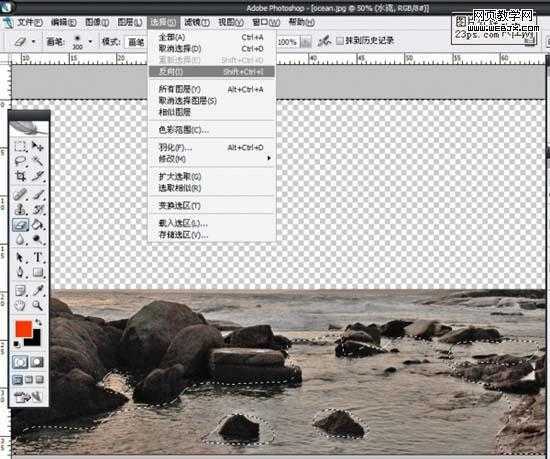Select the Lasso tool
The image size is (550, 459).
pos(20,161)
